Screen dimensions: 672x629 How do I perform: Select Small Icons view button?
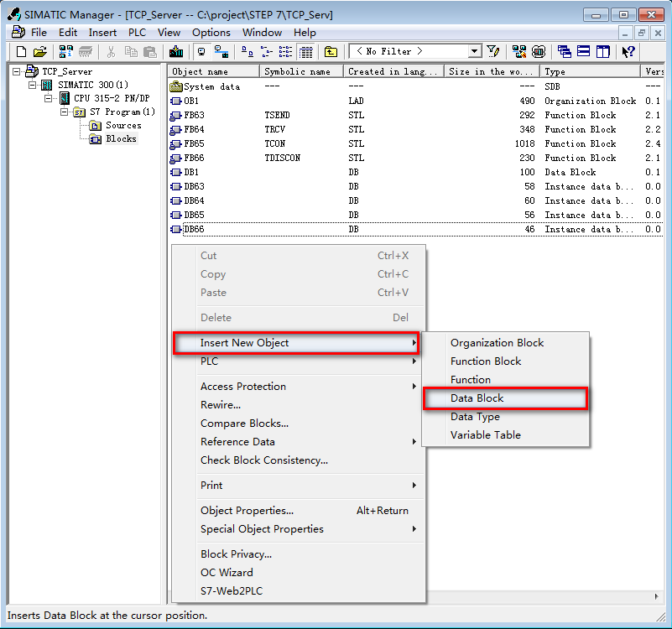click(x=267, y=52)
